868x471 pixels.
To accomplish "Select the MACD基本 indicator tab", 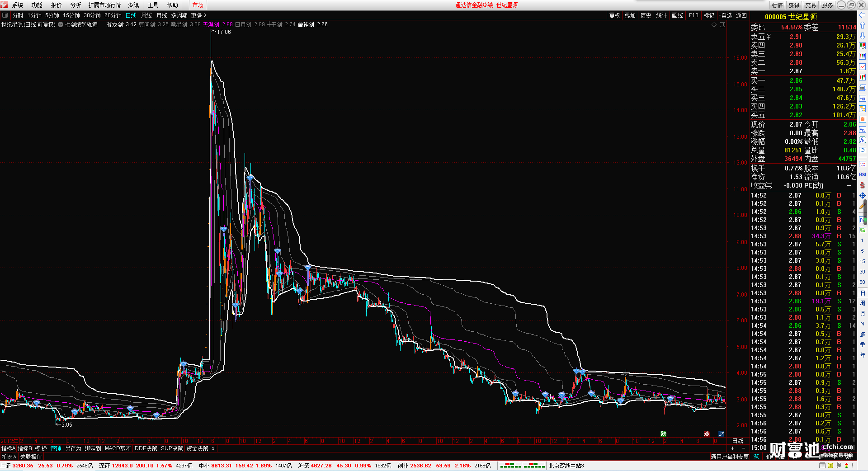I will point(118,448).
